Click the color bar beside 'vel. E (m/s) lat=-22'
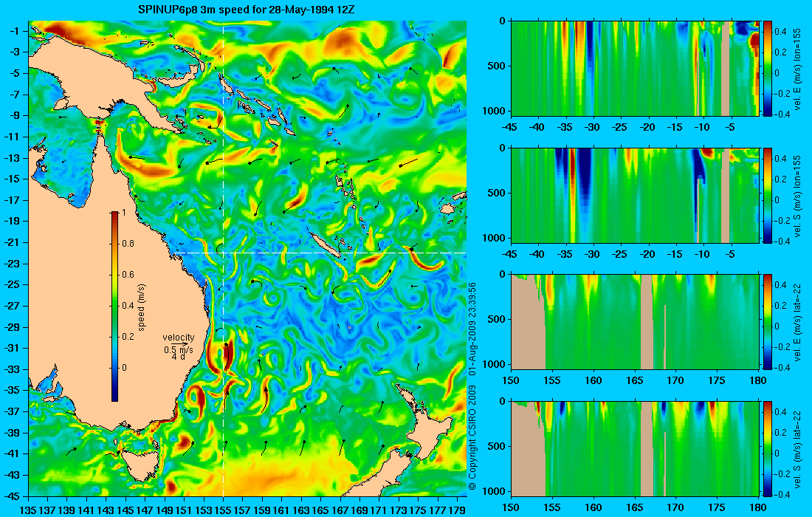 pyautogui.click(x=768, y=322)
